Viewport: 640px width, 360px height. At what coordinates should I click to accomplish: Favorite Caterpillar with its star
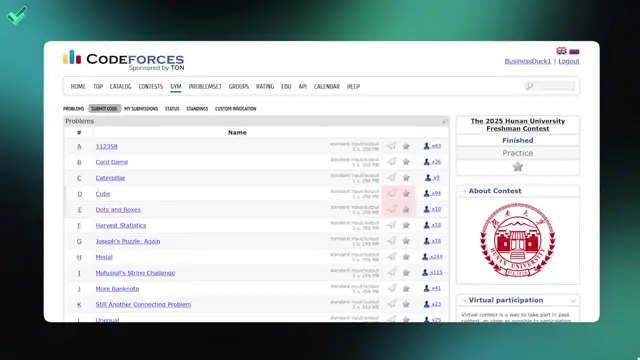pyautogui.click(x=406, y=178)
